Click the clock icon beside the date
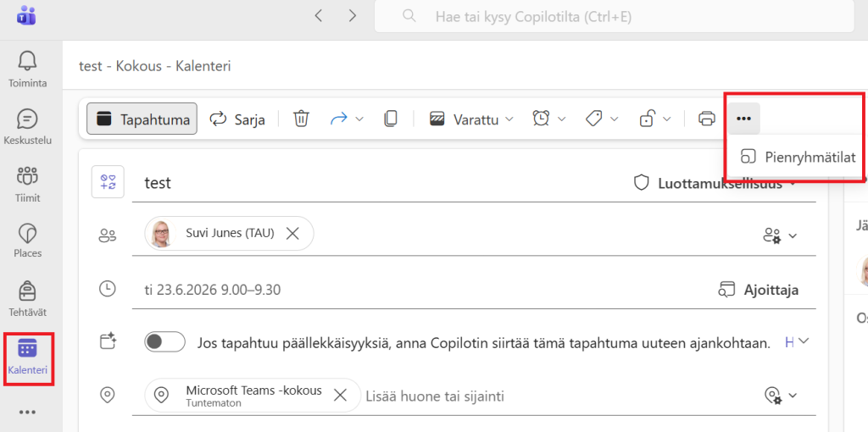This screenshot has width=868, height=432. pos(108,288)
